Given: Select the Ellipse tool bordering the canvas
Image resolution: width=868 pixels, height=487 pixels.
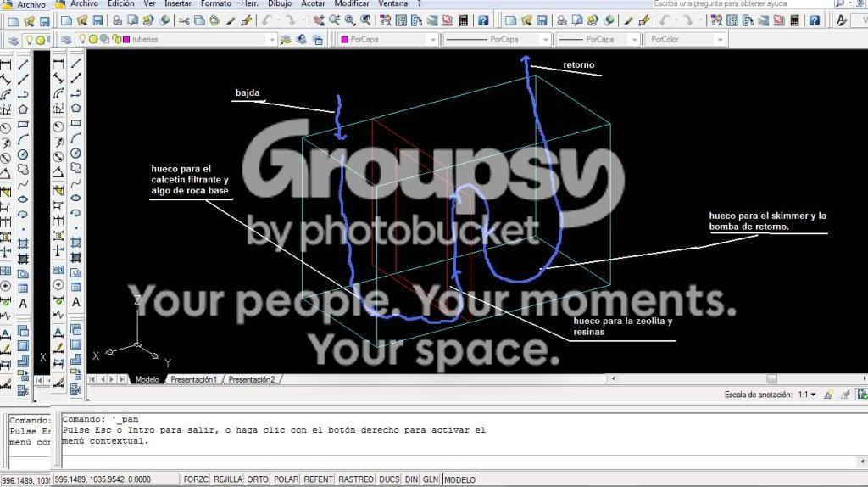Looking at the screenshot, I should [75, 198].
